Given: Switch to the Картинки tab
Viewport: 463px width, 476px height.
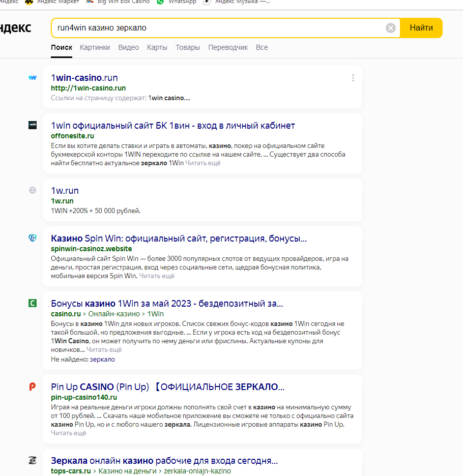Looking at the screenshot, I should click(x=95, y=47).
